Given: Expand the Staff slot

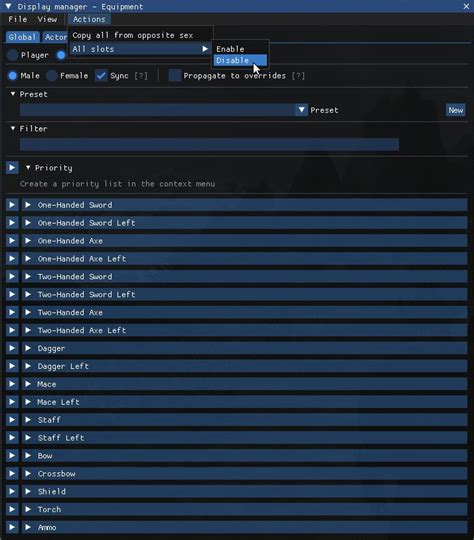Looking at the screenshot, I should coord(245,420).
